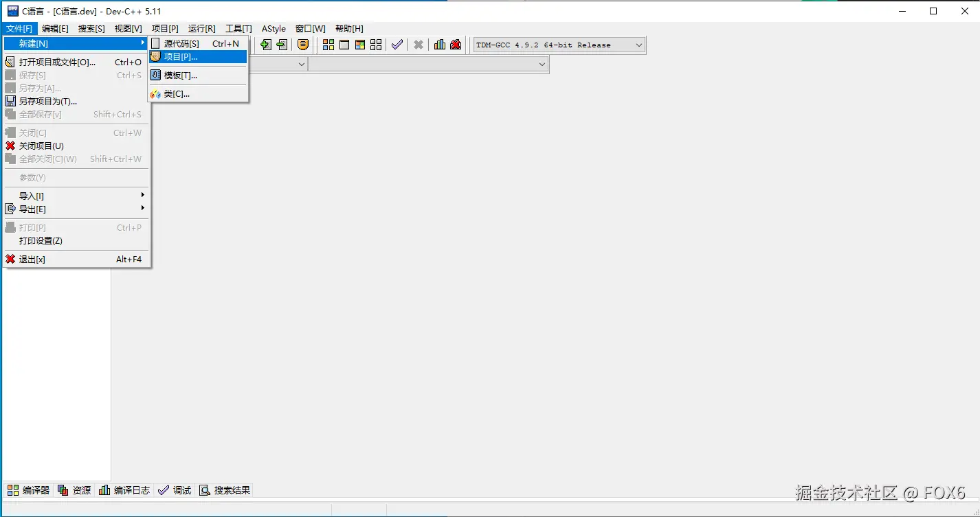Open the 编辑[E] menu
This screenshot has height=517, width=980.
point(55,28)
